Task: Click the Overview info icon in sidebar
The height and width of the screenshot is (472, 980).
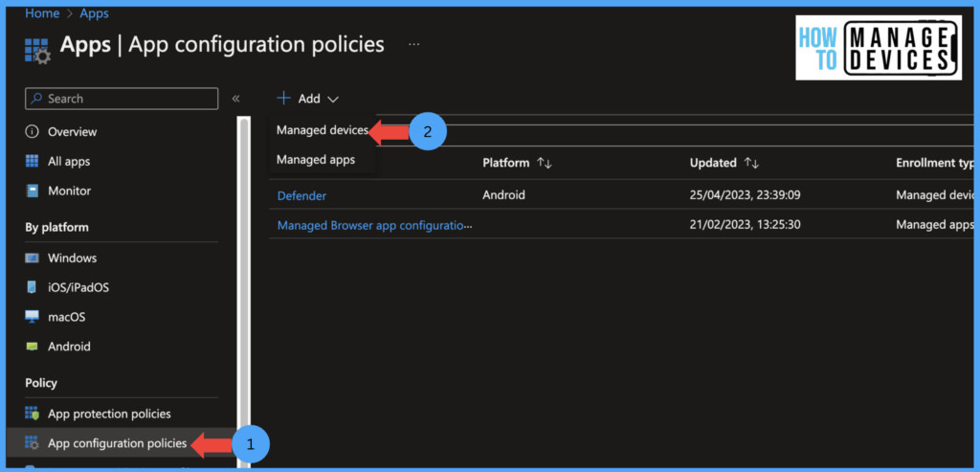Action: tap(32, 132)
